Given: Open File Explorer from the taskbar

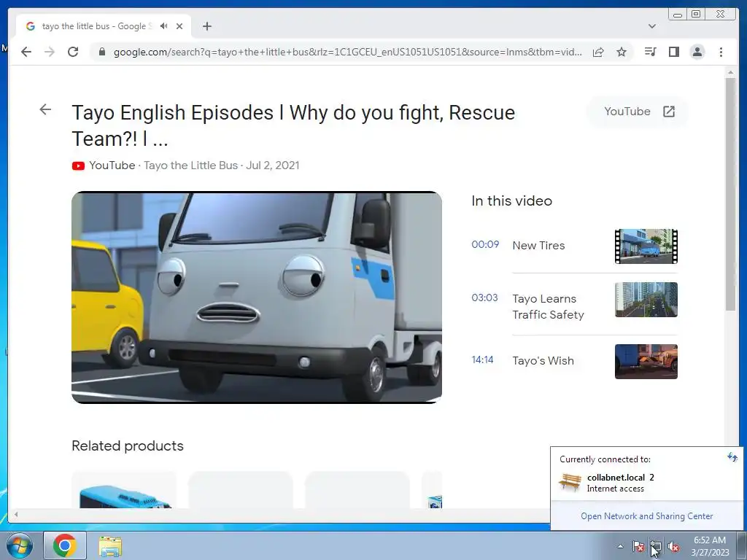Looking at the screenshot, I should (x=110, y=545).
